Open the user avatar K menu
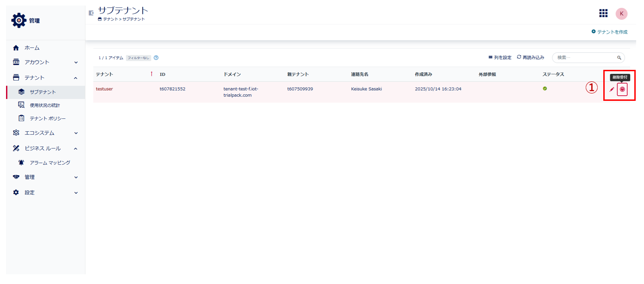This screenshot has width=644, height=284. pos(621,14)
